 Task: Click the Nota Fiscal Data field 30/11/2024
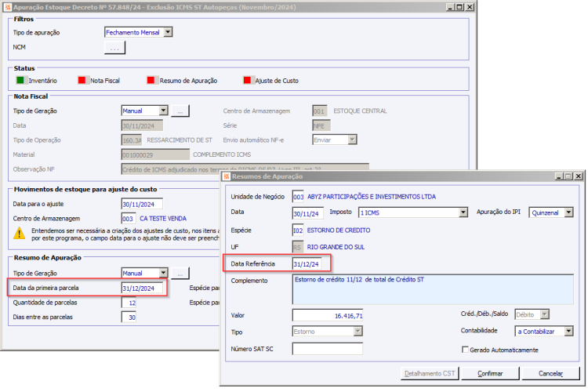point(142,125)
